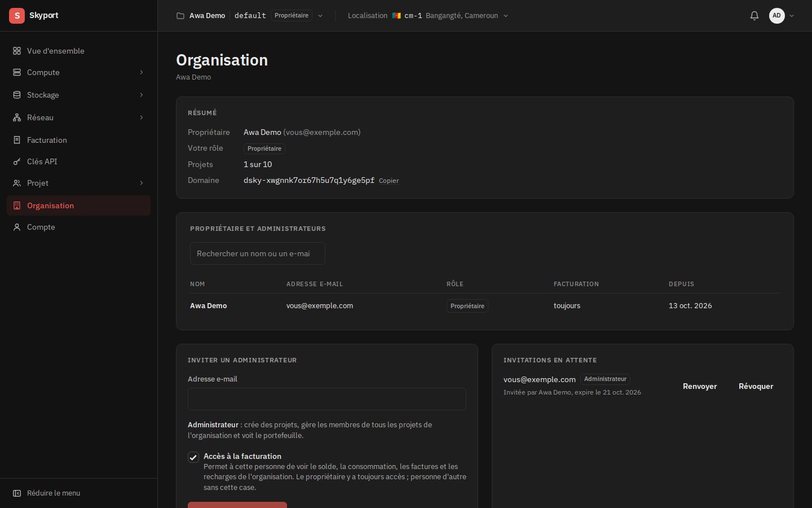812x508 pixels.
Task: Click the folder icon beside Awa Demo
Action: tap(180, 16)
